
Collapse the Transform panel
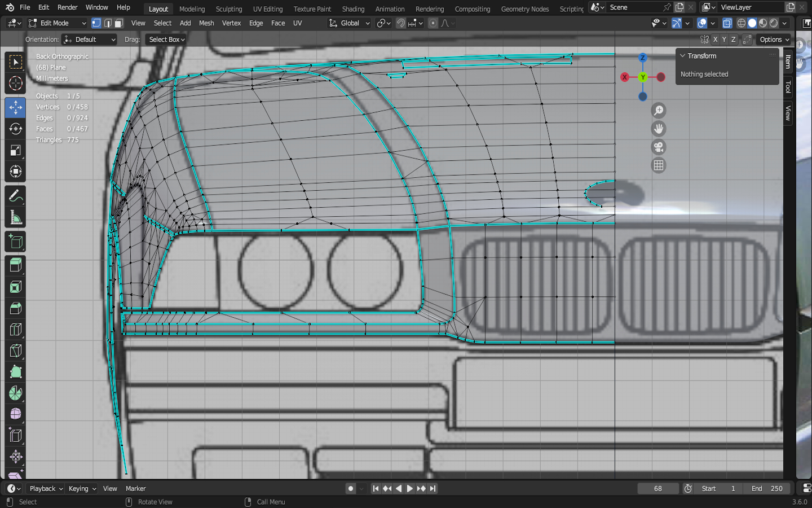click(683, 56)
